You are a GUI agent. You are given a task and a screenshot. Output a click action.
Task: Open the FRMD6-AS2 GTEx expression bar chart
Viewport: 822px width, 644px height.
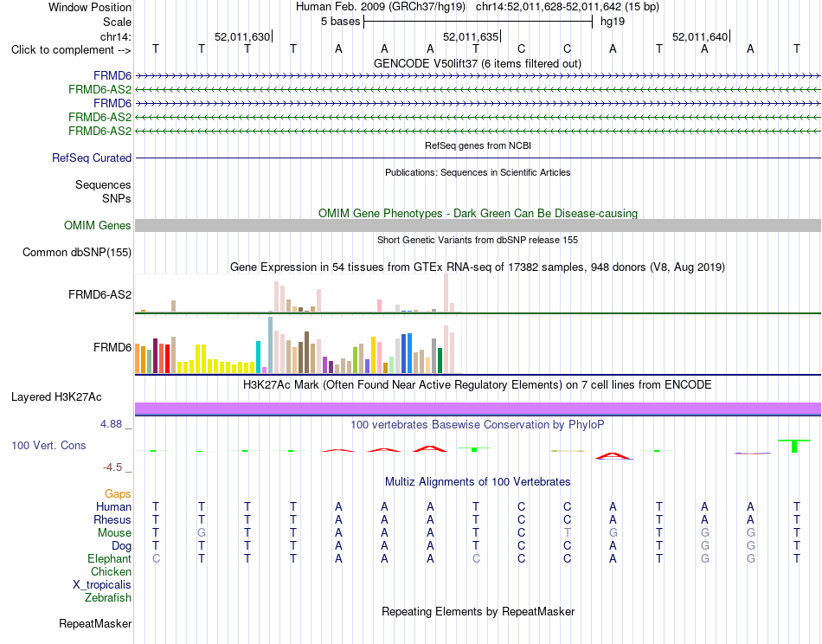(x=299, y=293)
